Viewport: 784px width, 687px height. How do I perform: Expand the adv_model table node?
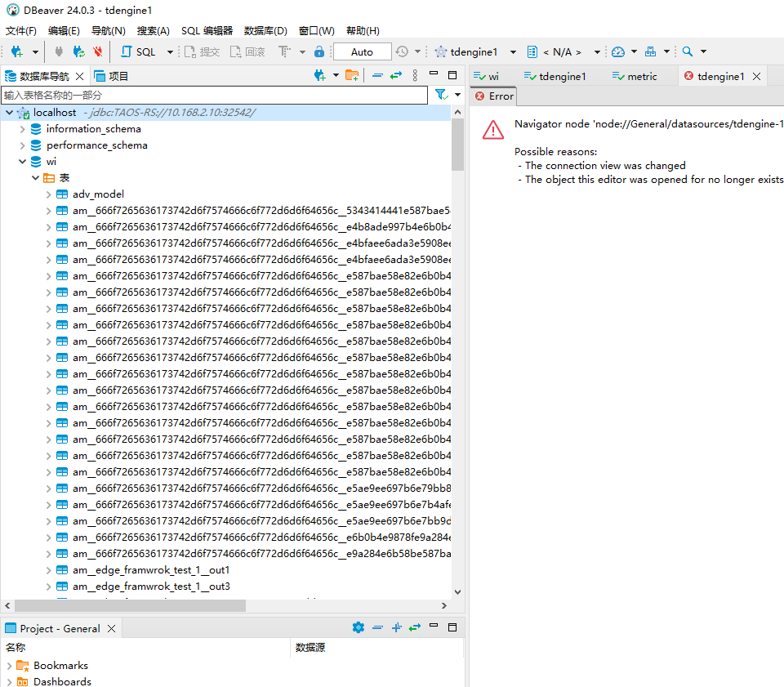(48, 194)
